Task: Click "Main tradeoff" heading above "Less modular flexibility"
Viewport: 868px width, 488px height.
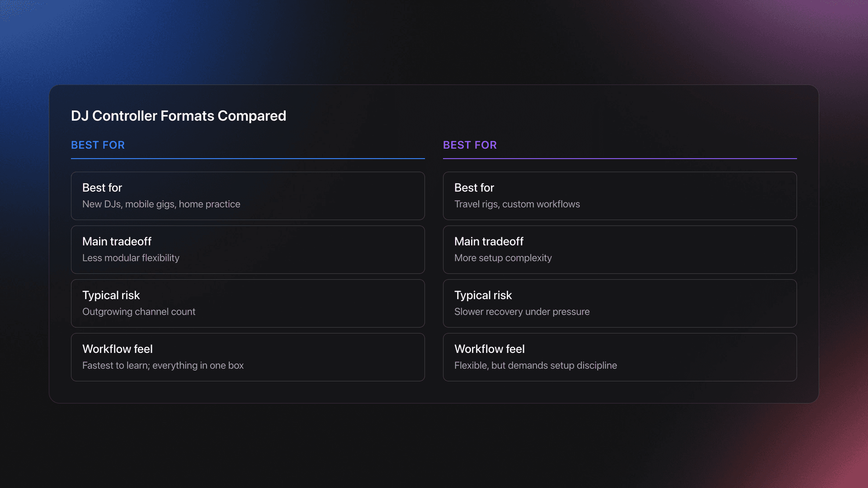Action: (x=117, y=241)
